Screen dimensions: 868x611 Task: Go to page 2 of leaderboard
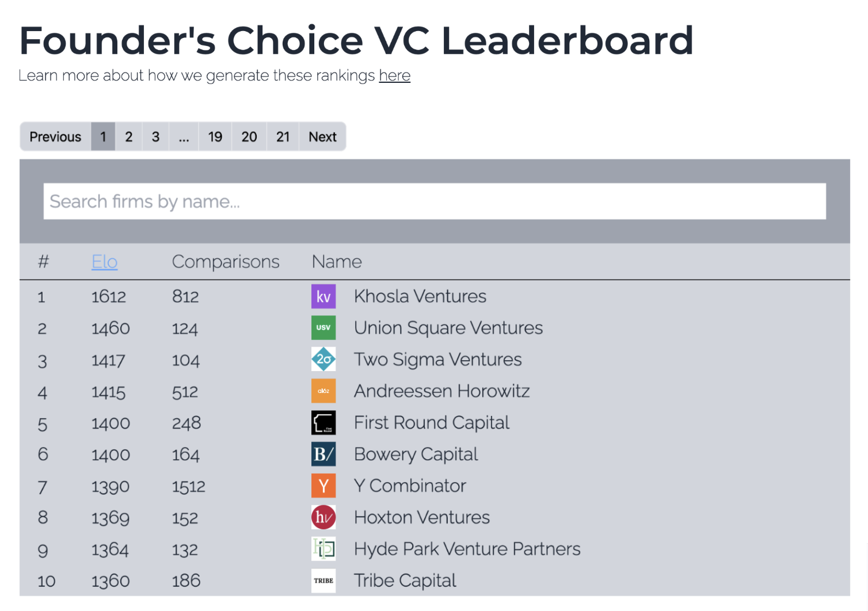point(129,136)
